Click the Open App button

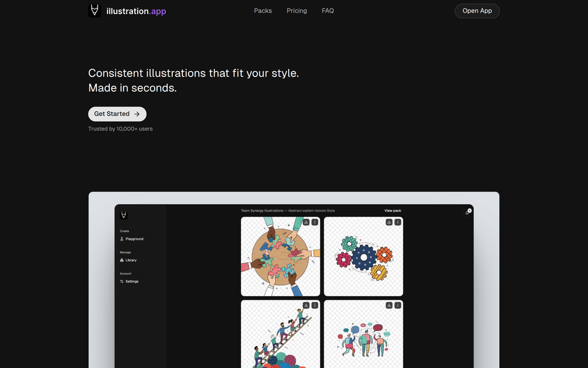point(477,11)
